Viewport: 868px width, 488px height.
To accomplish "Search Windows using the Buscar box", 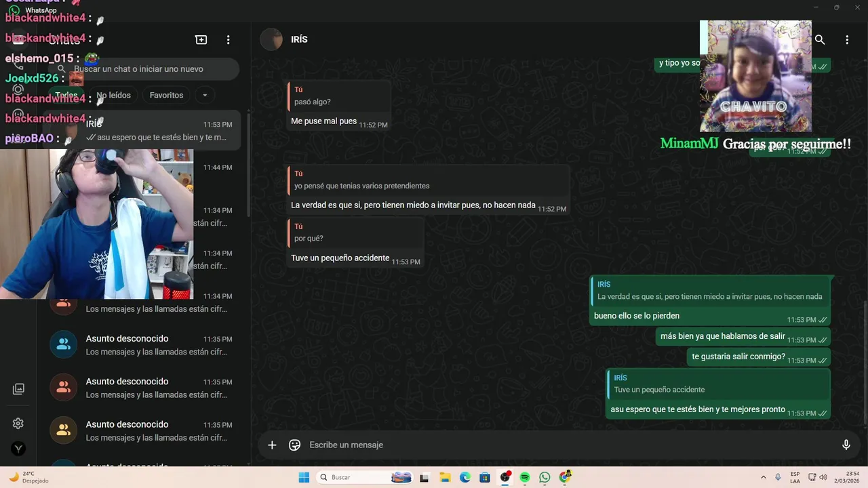I will (x=365, y=477).
